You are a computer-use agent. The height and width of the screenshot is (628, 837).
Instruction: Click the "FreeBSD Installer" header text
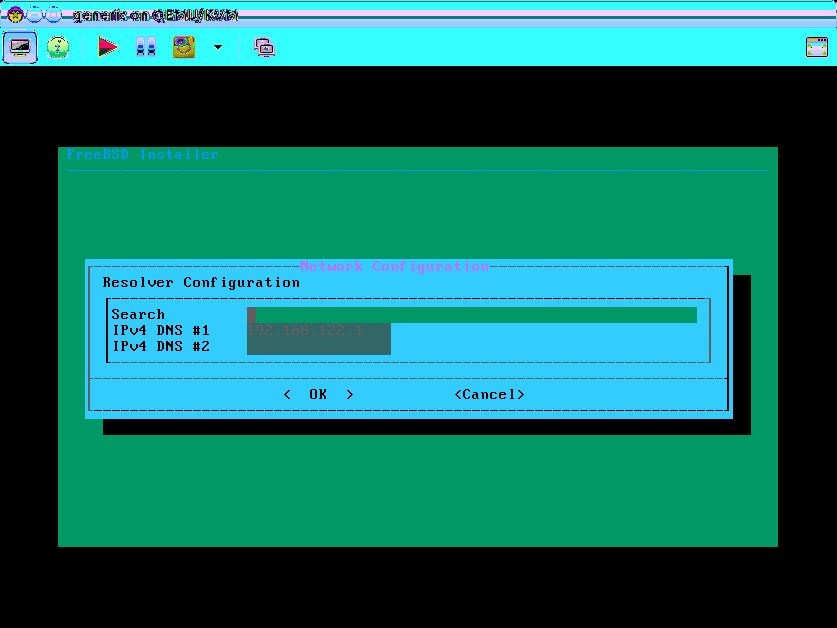[x=143, y=154]
